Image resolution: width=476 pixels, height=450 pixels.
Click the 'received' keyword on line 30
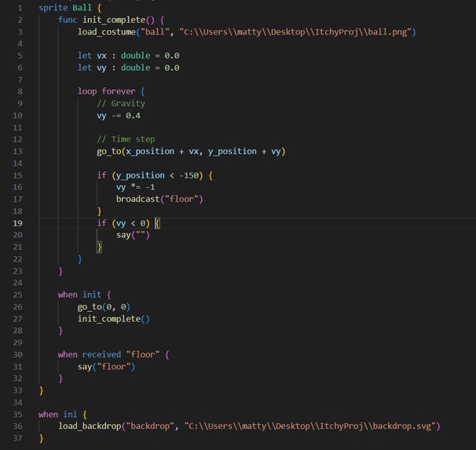click(101, 354)
